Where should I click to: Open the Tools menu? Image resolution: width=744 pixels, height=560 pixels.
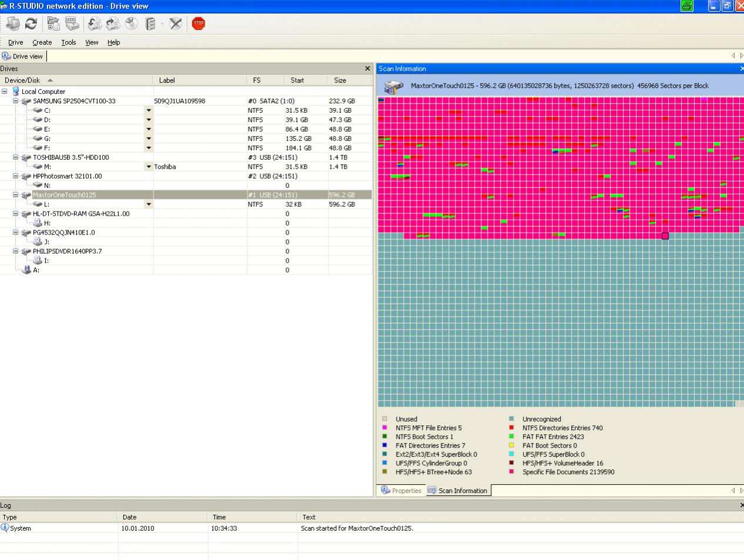pos(69,42)
